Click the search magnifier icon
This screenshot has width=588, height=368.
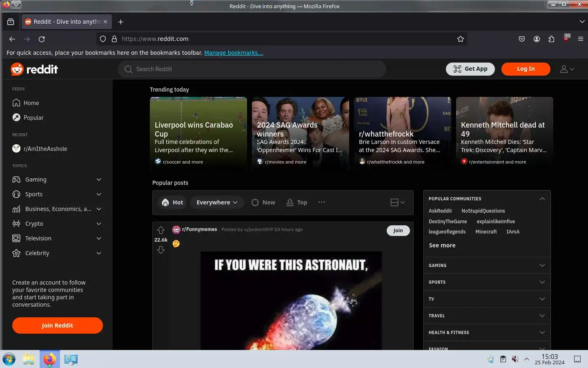pos(128,69)
